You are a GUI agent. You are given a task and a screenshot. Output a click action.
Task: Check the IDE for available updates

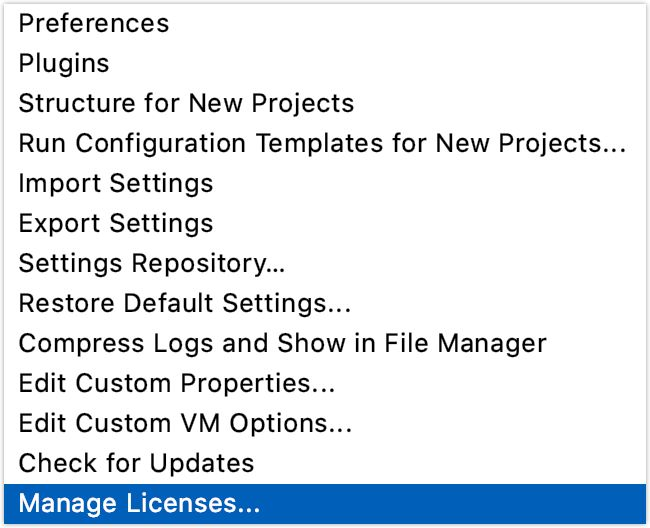pyautogui.click(x=137, y=463)
